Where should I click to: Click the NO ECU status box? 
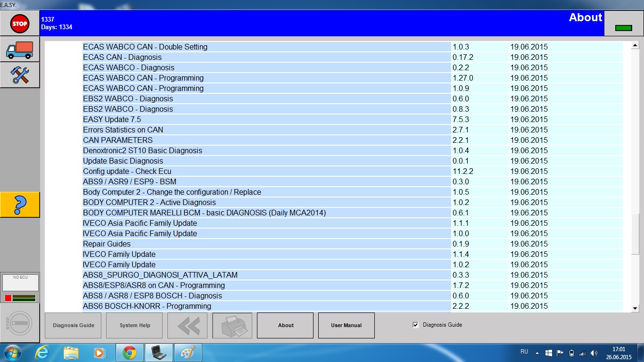[20, 283]
